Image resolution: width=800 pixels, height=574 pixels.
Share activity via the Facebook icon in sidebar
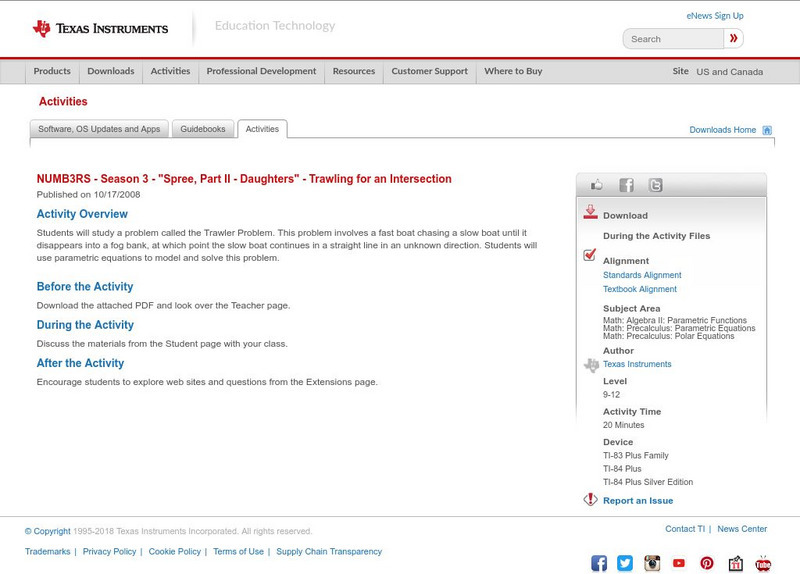tap(627, 185)
